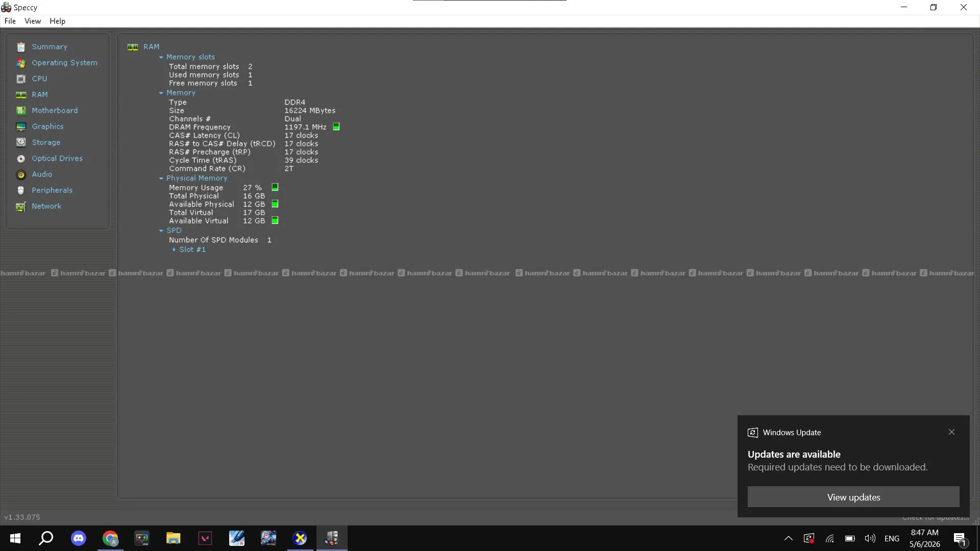Select the 'Total memory slots' row
980x551 pixels.
pyautogui.click(x=211, y=66)
